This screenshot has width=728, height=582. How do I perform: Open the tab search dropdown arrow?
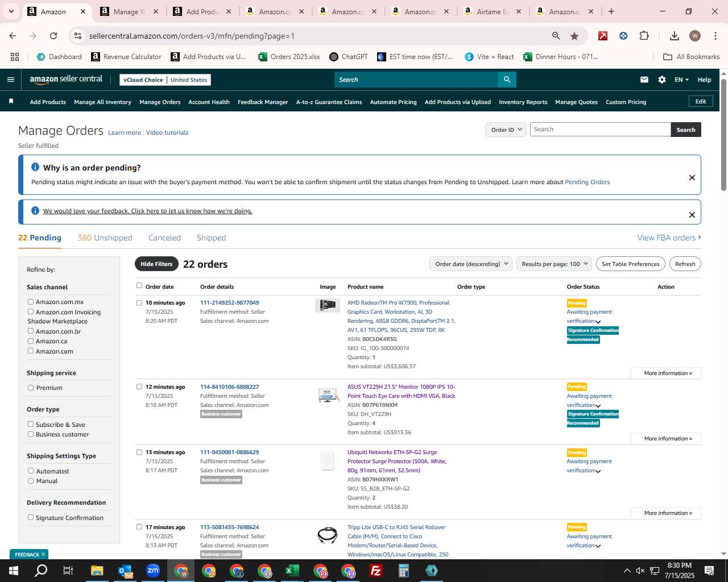11,11
